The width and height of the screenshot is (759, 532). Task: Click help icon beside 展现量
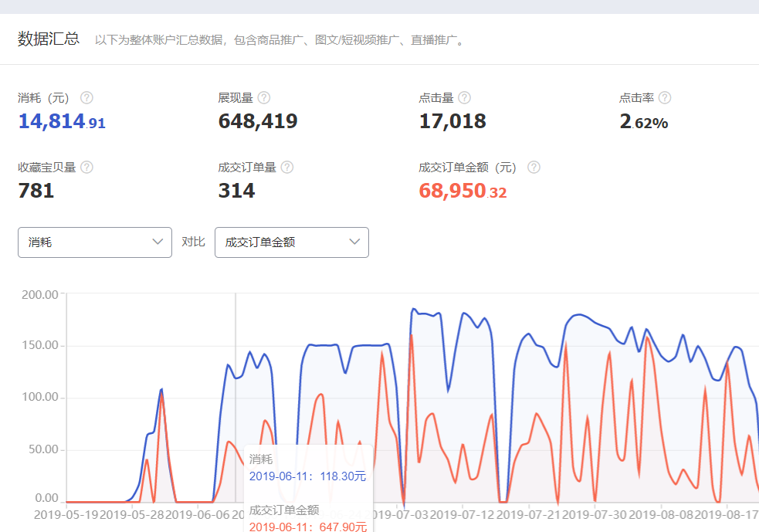click(x=264, y=98)
